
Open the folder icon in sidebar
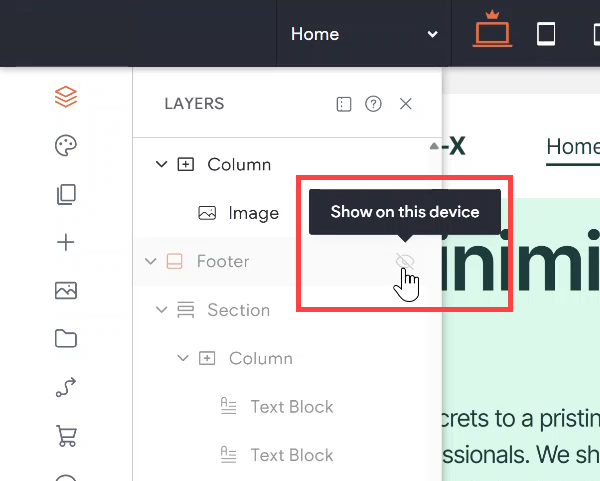click(x=66, y=339)
